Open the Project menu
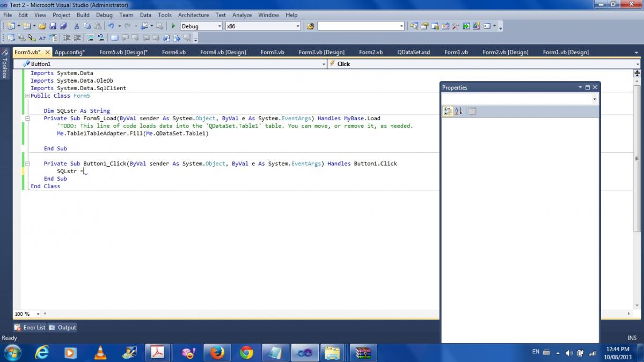Viewport: 644px width, 362px height. point(61,15)
